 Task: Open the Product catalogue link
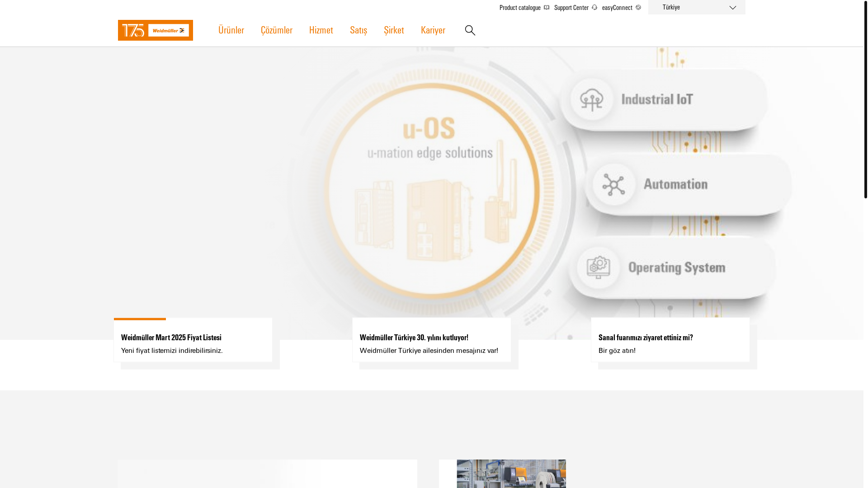pos(520,7)
